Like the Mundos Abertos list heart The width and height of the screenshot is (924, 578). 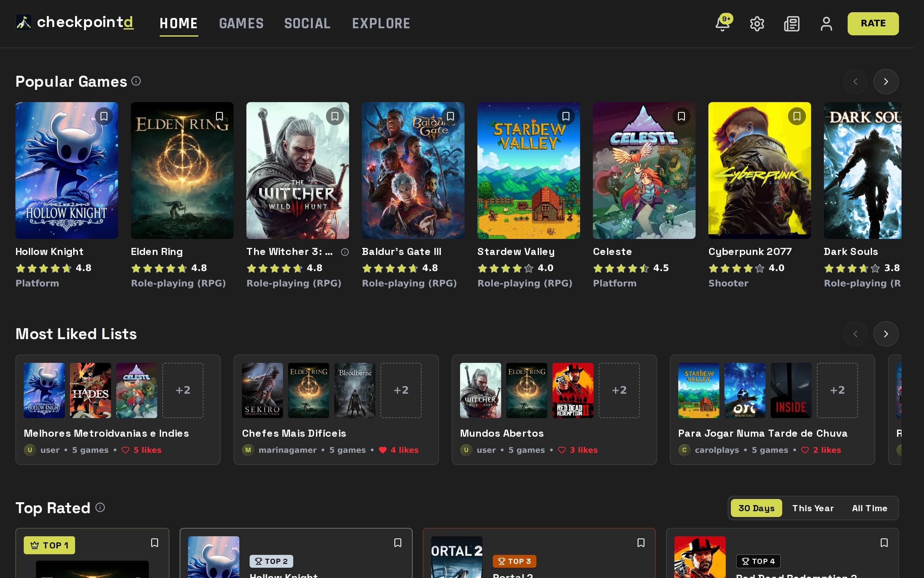[x=562, y=450]
